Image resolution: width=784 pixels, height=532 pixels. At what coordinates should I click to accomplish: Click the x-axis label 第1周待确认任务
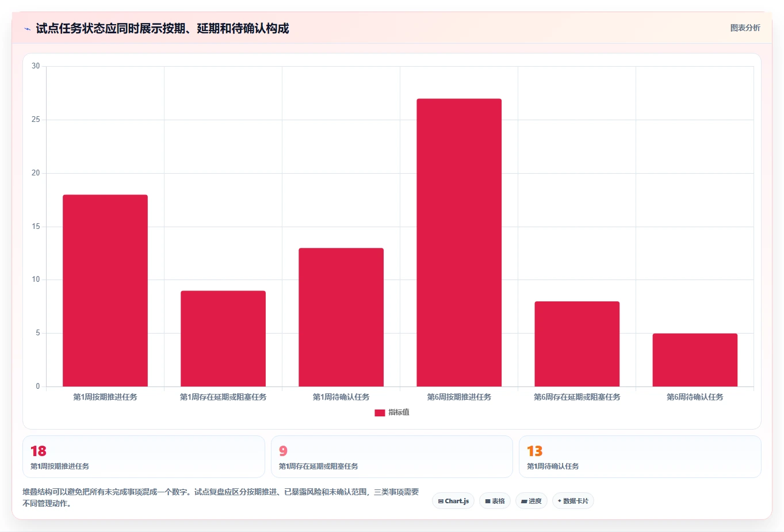point(341,397)
